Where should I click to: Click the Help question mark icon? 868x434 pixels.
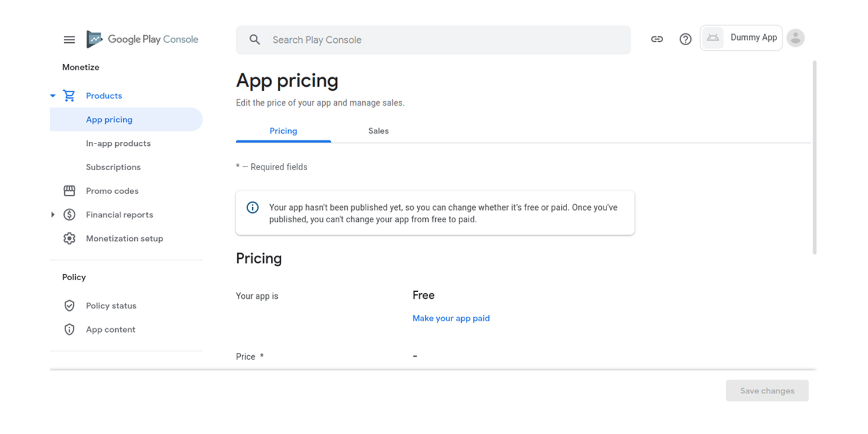685,39
